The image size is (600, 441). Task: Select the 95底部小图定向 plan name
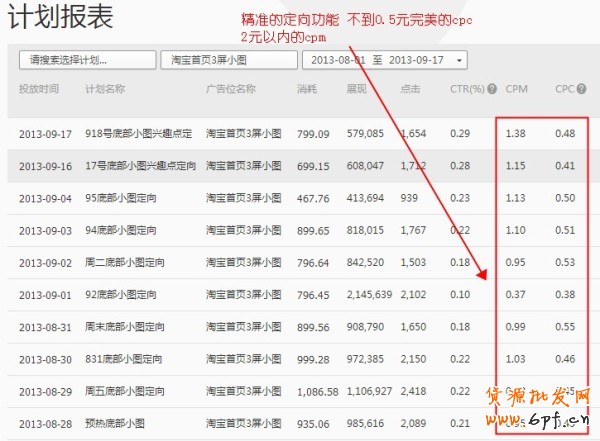[x=120, y=198]
